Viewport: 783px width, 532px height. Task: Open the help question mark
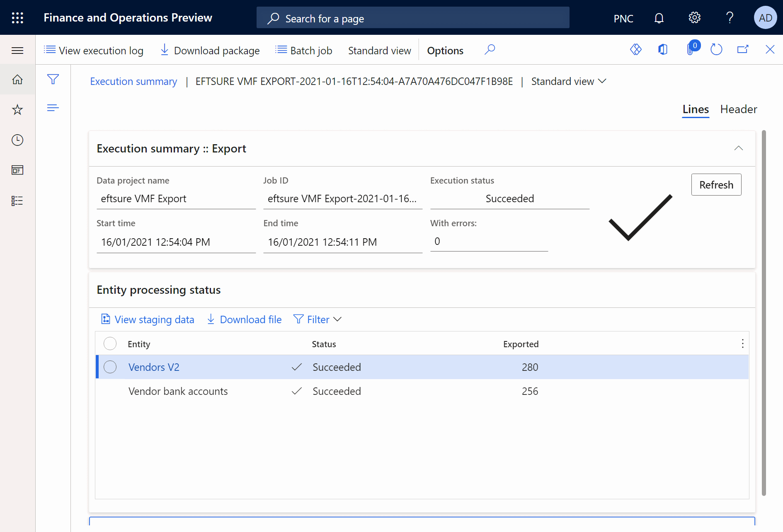[x=730, y=18]
